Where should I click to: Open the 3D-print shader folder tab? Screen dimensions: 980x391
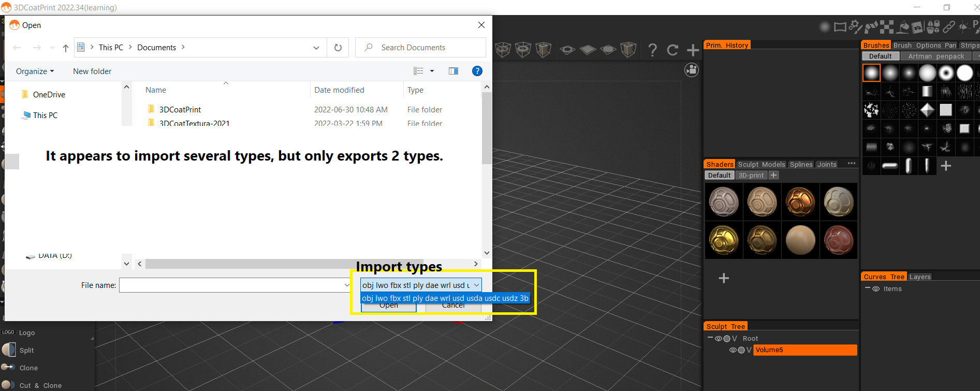751,175
